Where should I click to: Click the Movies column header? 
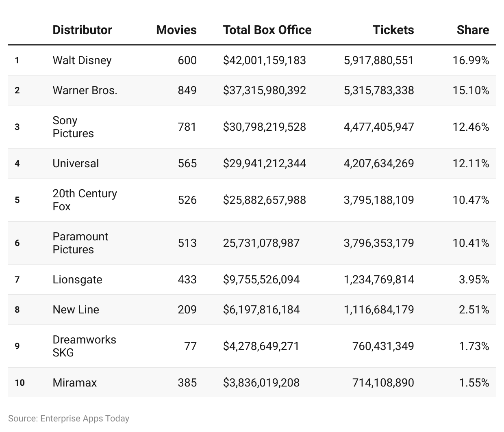tap(176, 30)
